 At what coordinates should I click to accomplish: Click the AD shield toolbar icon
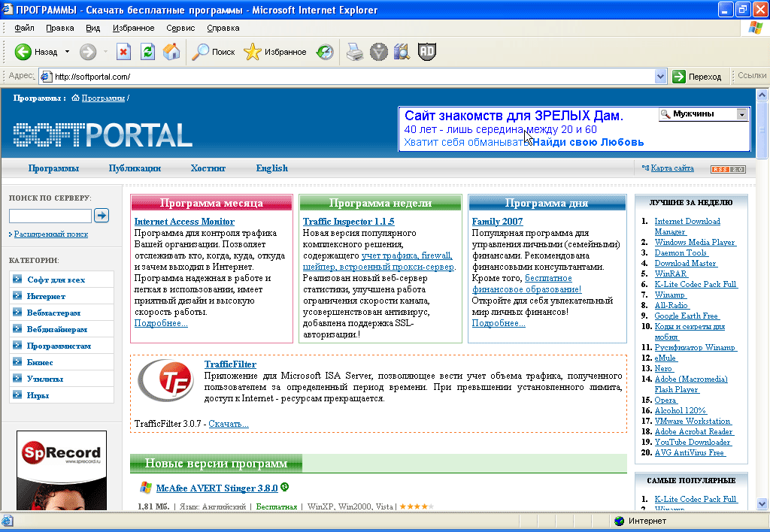pyautogui.click(x=427, y=52)
